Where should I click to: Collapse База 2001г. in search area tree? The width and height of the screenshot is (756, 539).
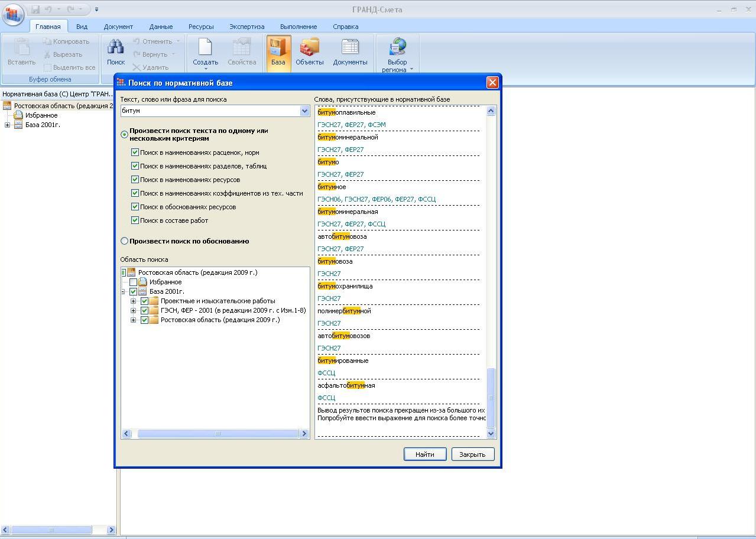click(124, 291)
